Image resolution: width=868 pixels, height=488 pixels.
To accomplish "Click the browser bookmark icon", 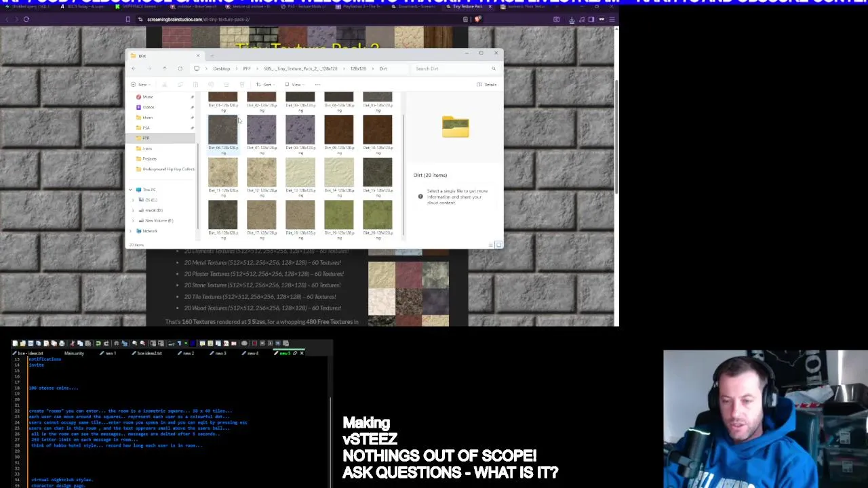I will [x=127, y=19].
